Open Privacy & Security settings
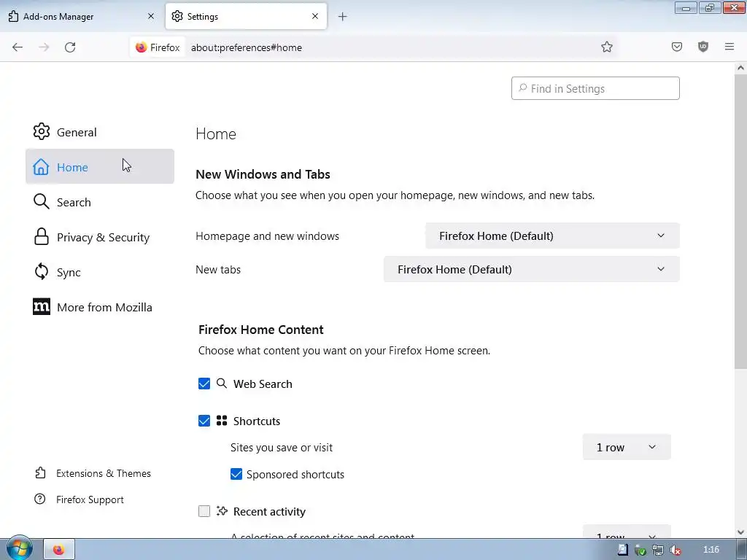Image resolution: width=747 pixels, height=560 pixels. click(99, 237)
